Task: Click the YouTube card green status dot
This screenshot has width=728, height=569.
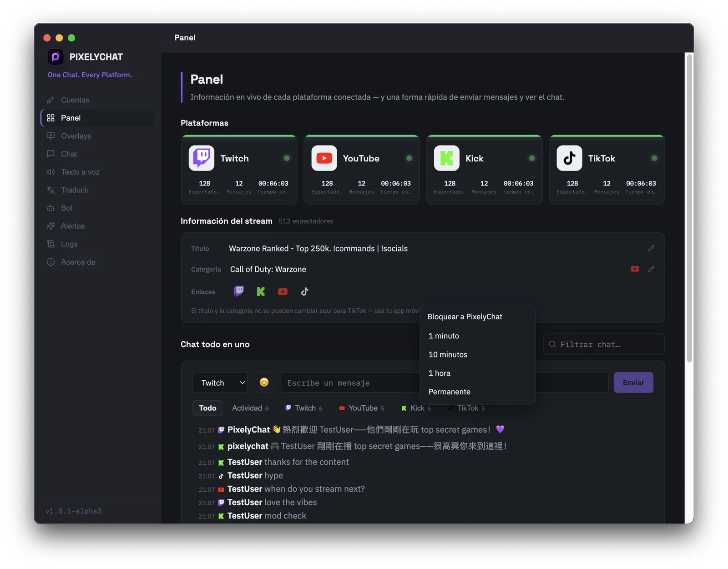Action: [x=409, y=158]
